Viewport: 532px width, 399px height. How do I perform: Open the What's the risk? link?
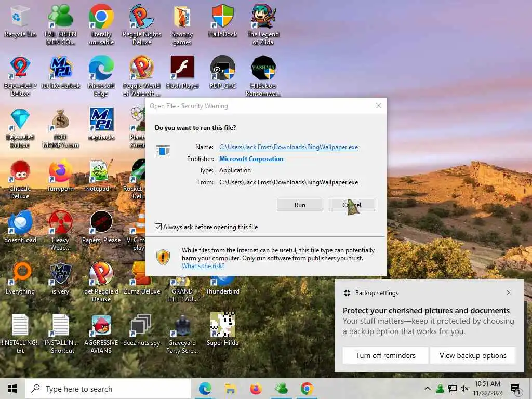[203, 266]
